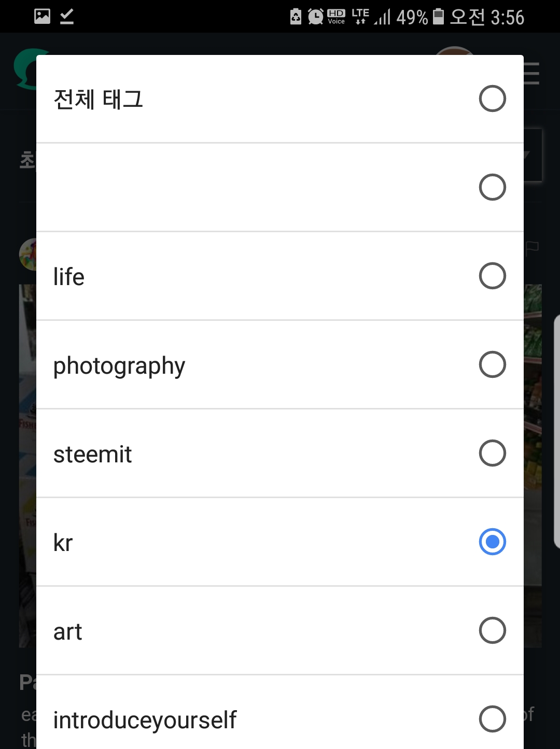Pick the photography tag label
Screen dimensions: 560x749
point(119,366)
